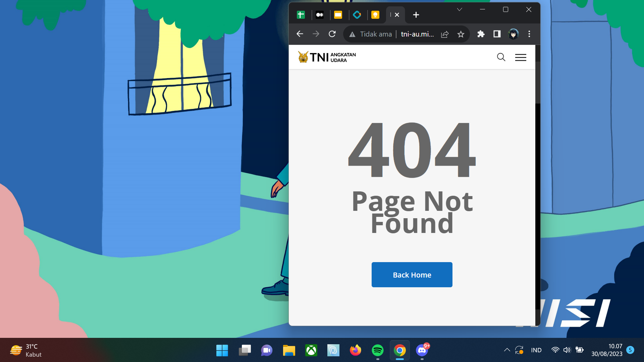644x362 pixels.
Task: Reload the current page
Action: click(x=332, y=34)
